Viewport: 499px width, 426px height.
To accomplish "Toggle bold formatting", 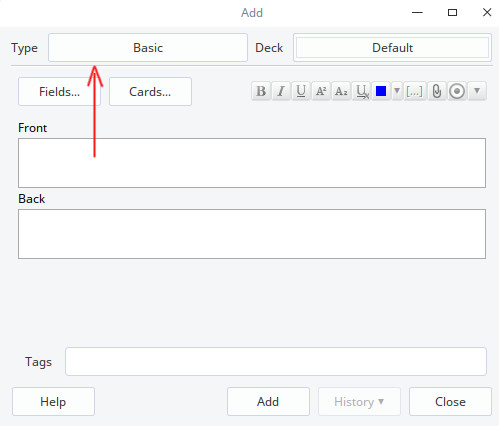I will point(261,91).
